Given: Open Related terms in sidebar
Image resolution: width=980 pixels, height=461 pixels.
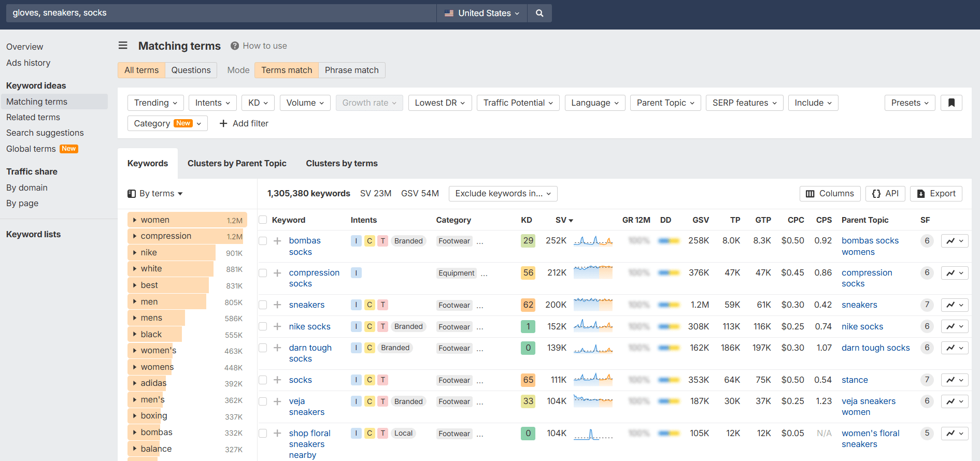Looking at the screenshot, I should tap(33, 117).
